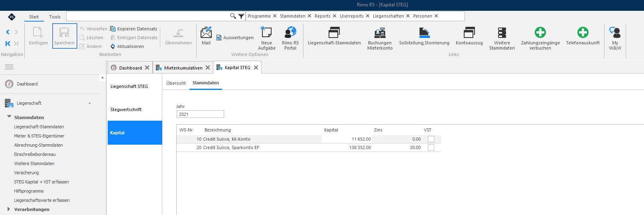
Task: Navigate back with left arrow
Action: click(x=8, y=32)
